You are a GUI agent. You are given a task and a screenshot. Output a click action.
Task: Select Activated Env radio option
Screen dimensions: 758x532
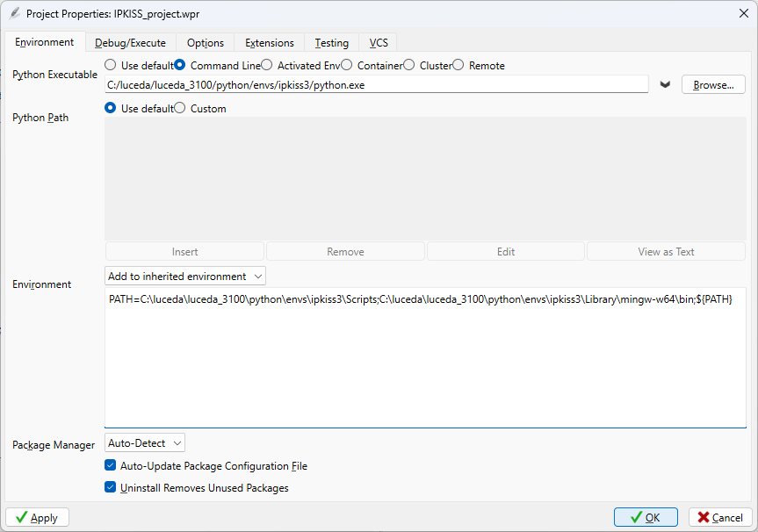point(267,65)
